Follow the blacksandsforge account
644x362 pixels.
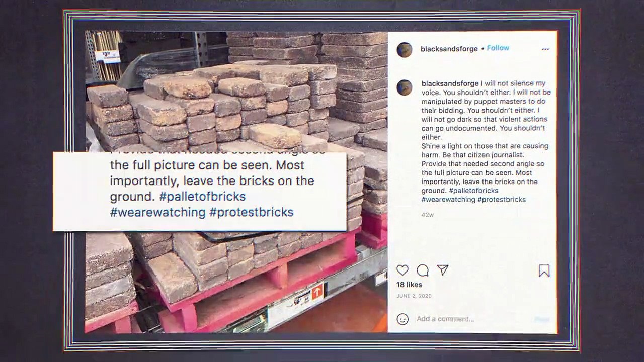[x=498, y=48]
